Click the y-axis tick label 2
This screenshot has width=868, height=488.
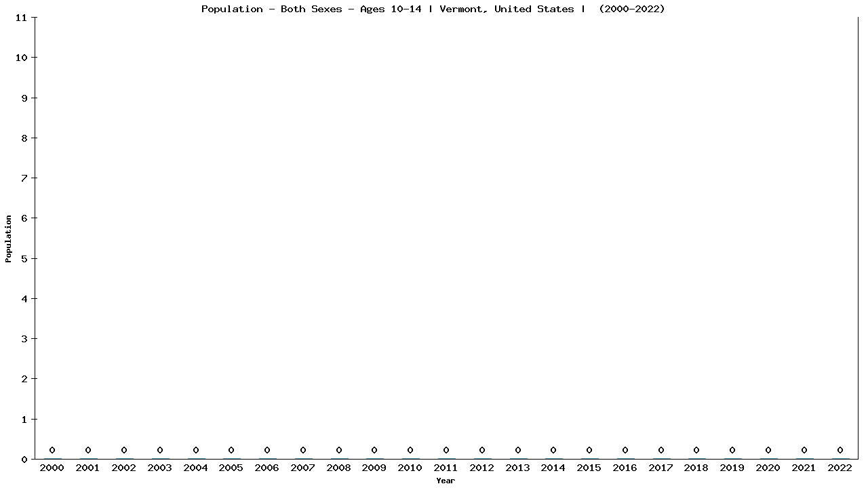24,379
